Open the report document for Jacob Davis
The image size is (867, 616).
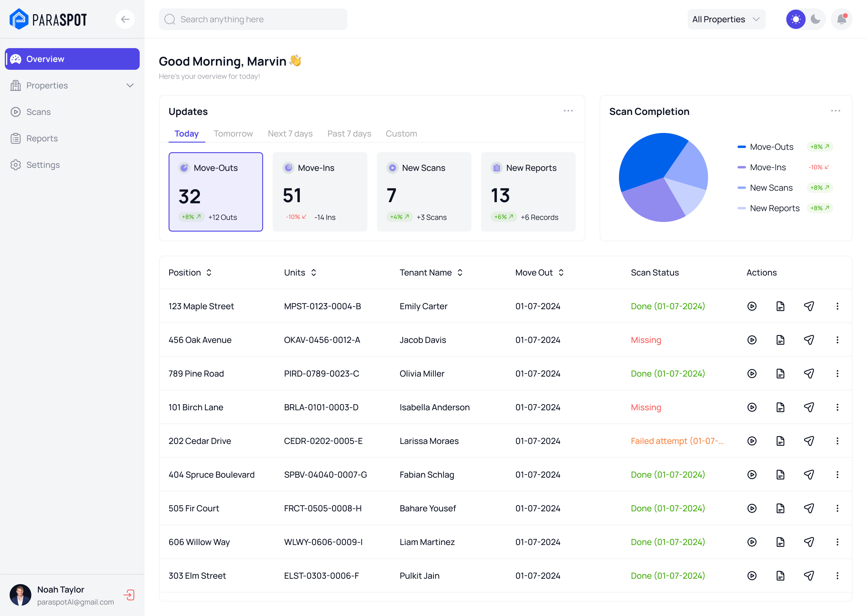[x=781, y=340]
